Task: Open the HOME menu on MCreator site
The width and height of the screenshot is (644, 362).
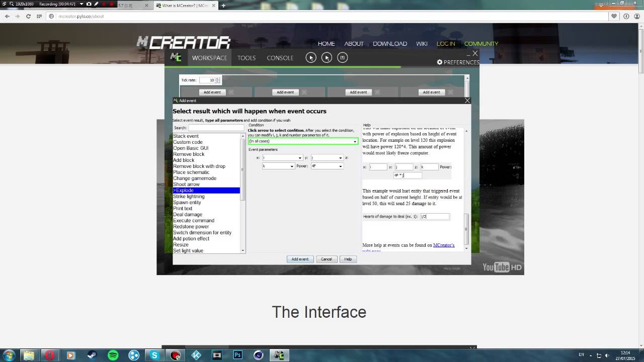Action: click(x=326, y=44)
